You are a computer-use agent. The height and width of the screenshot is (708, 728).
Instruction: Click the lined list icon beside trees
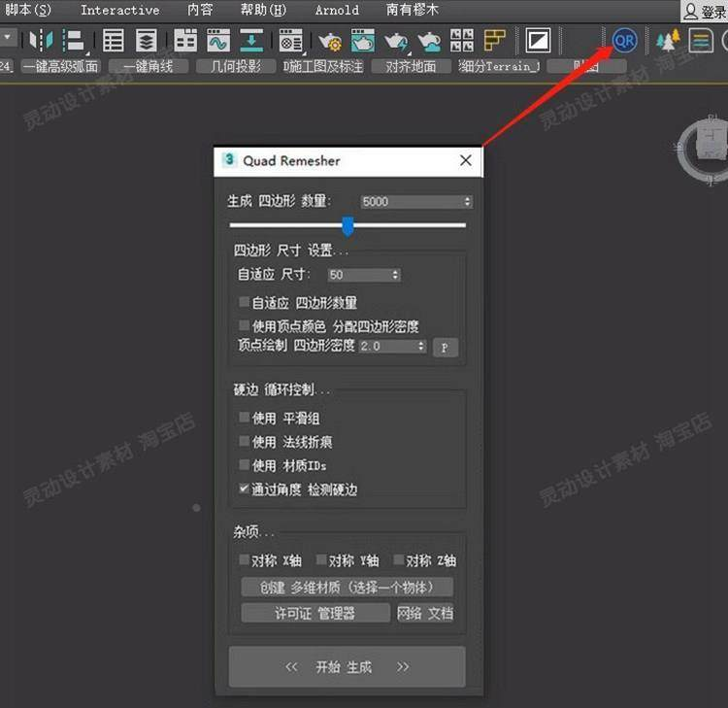(x=701, y=41)
